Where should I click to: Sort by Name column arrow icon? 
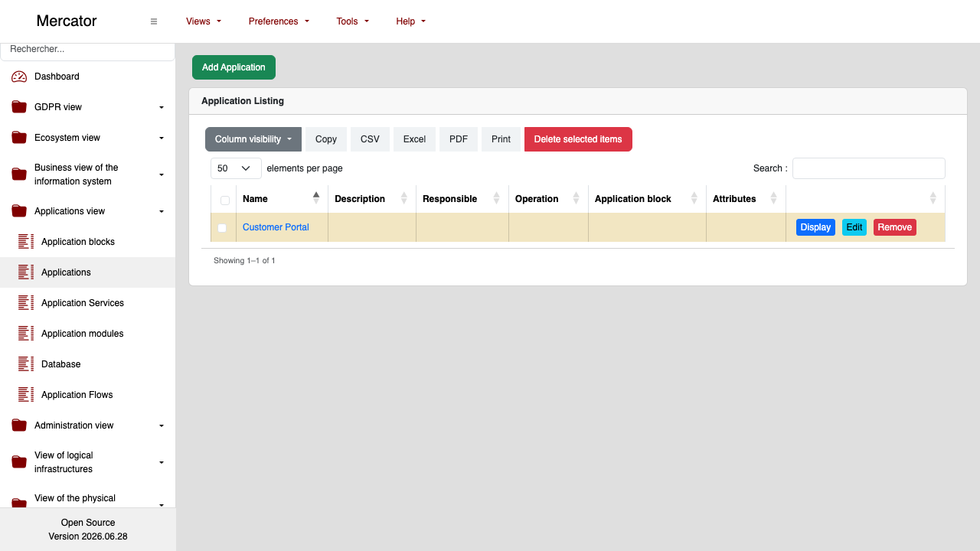[x=316, y=198]
